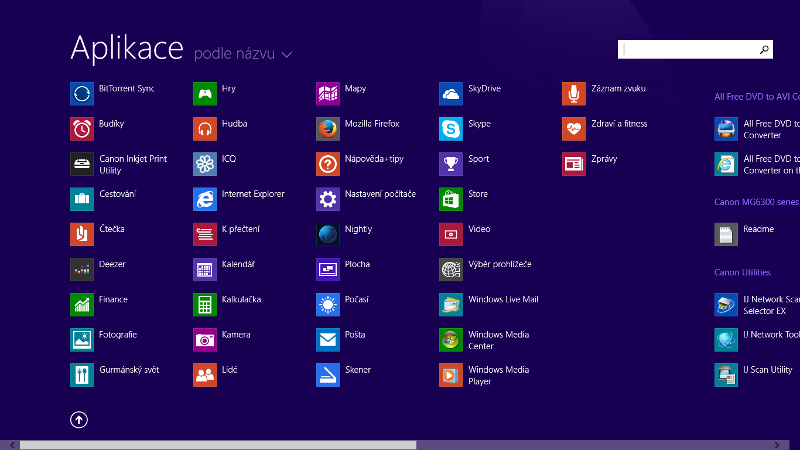Viewport: 800px width, 450px height.
Task: Select the Canon Utilities group heading
Action: [742, 272]
